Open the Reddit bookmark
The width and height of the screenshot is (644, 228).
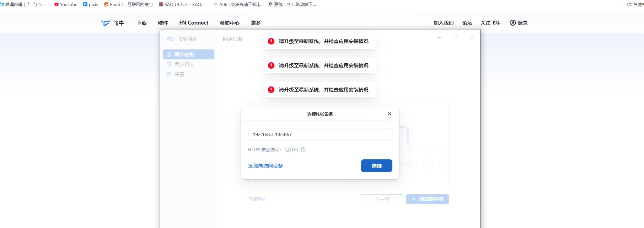pos(128,5)
